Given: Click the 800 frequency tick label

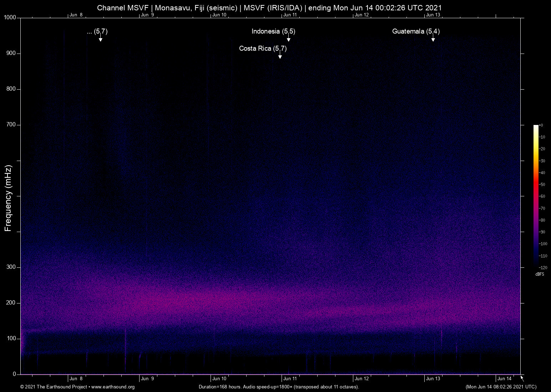Looking at the screenshot, I should click(11, 89).
